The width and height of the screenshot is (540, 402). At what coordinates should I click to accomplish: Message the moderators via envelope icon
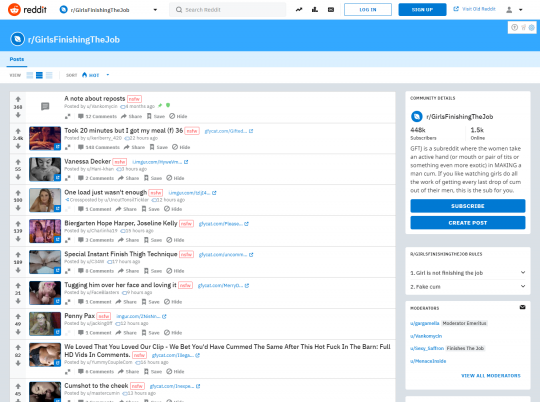[x=522, y=307]
